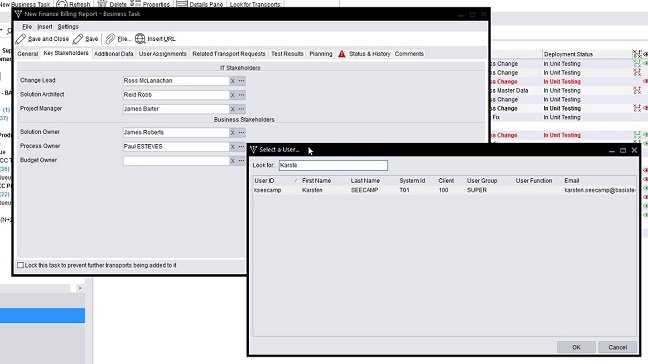
Task: Sort by the User ID column header
Action: (x=276, y=181)
